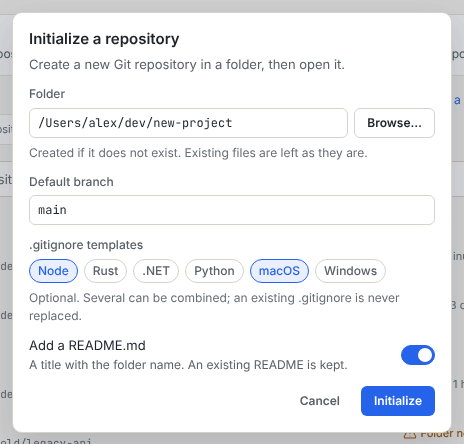Click the 'Add a README.md' label
The width and height of the screenshot is (464, 444).
87,345
